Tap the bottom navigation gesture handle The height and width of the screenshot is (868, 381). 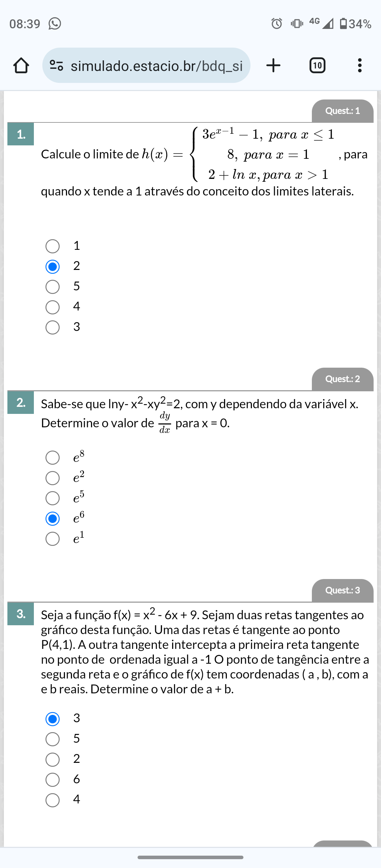coord(190,857)
